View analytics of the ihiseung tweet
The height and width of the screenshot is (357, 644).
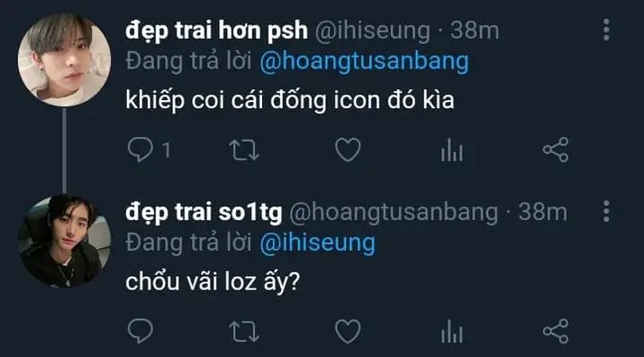[x=452, y=150]
